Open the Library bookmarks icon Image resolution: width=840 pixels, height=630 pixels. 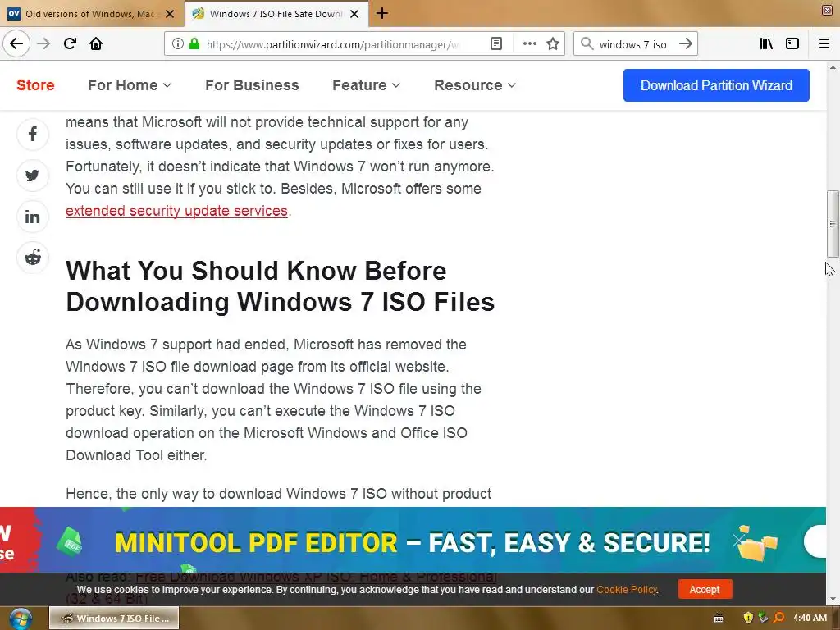point(766,44)
